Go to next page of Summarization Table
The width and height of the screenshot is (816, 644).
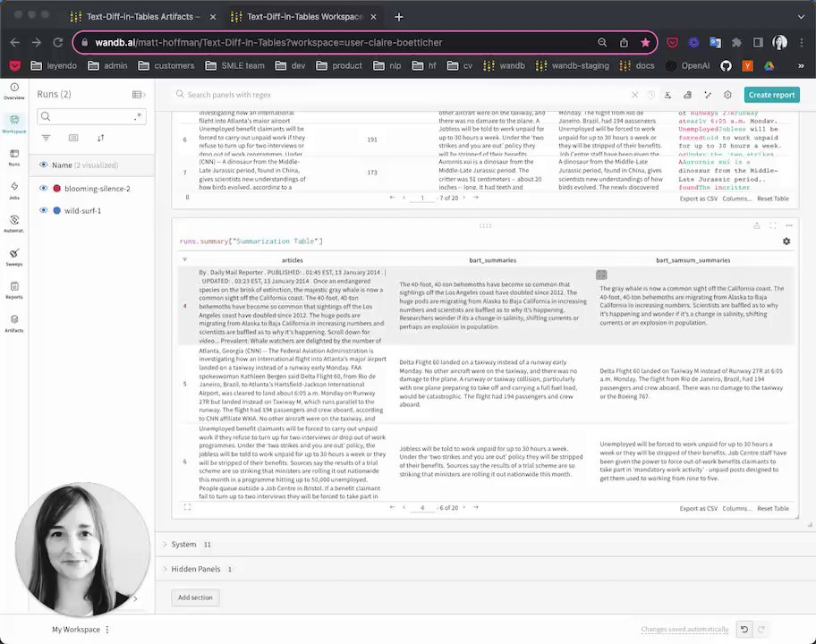[464, 508]
